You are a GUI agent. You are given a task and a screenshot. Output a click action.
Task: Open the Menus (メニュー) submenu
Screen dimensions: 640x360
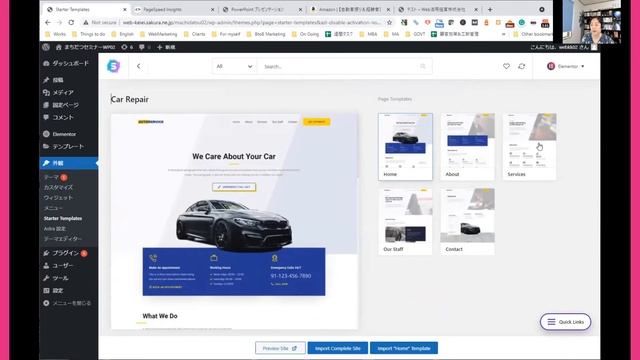click(x=53, y=208)
